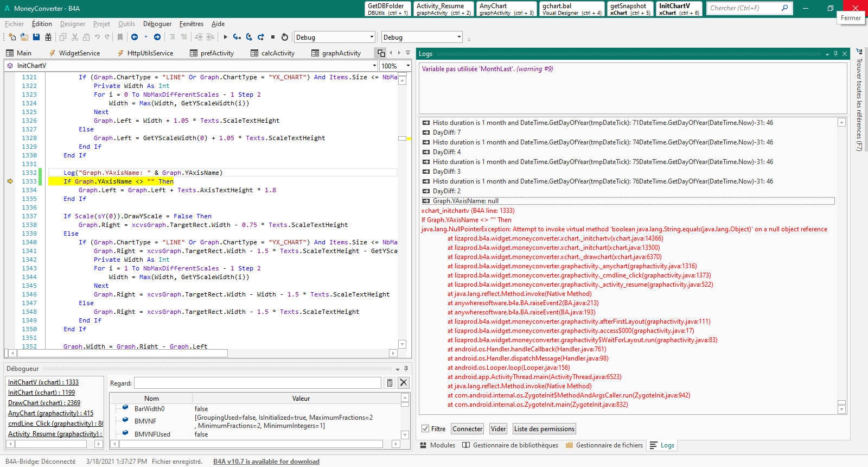The height and width of the screenshot is (467, 868).
Task: Open the B4A v10.7 download link
Action: (266, 462)
